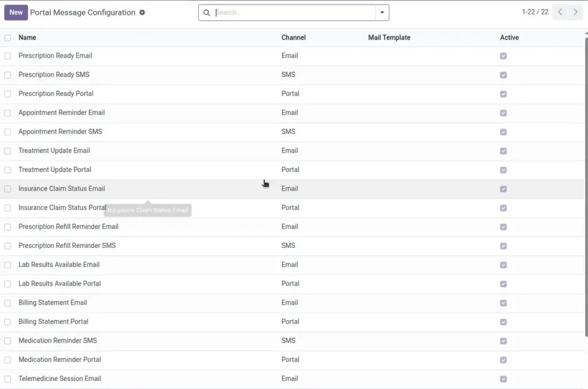This screenshot has height=389, width=588.
Task: Select the Prescription Ready Email row checkbox
Action: point(7,56)
